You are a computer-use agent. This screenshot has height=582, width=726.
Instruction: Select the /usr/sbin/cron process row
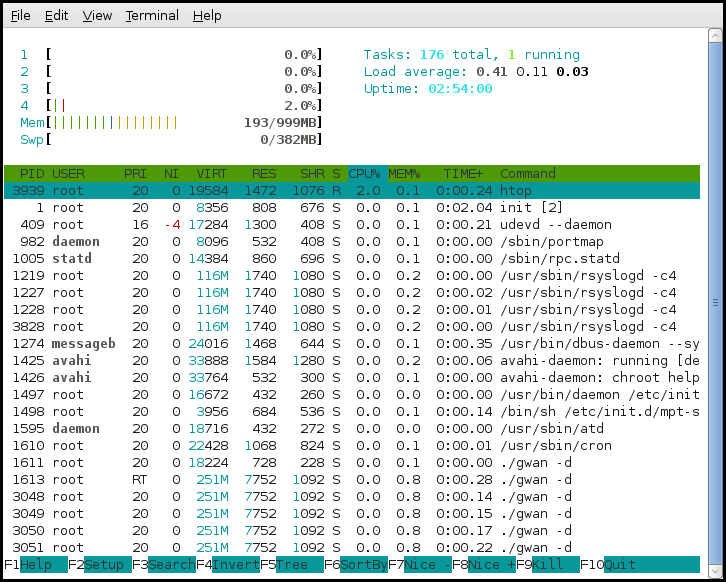point(352,446)
